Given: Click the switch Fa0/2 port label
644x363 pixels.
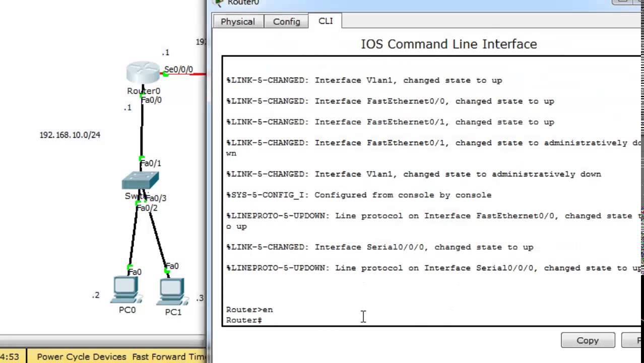Looking at the screenshot, I should tap(147, 208).
